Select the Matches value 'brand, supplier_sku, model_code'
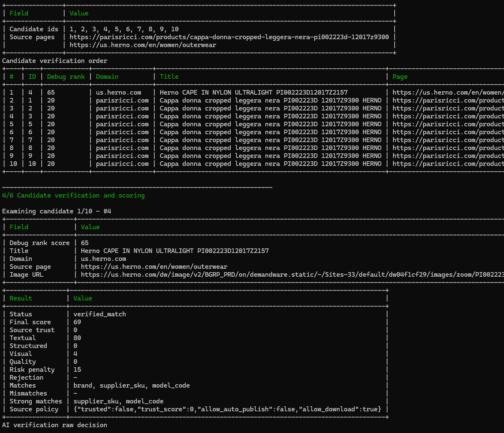This screenshot has height=433, width=504. (131, 385)
